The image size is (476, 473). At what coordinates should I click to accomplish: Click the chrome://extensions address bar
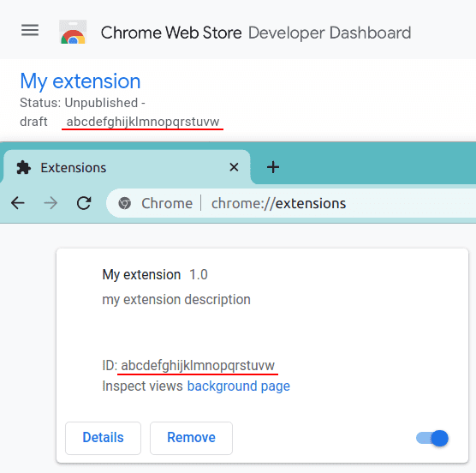click(291, 203)
